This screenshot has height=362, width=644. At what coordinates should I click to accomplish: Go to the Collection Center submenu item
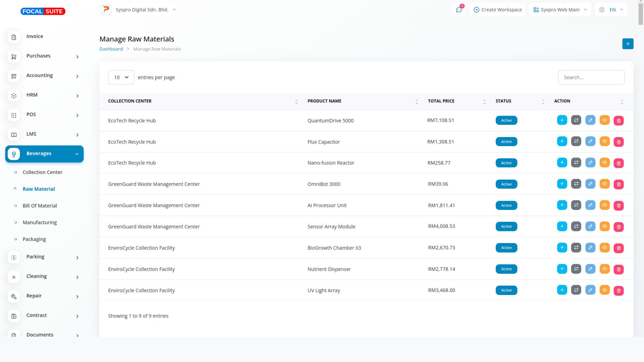point(42,172)
